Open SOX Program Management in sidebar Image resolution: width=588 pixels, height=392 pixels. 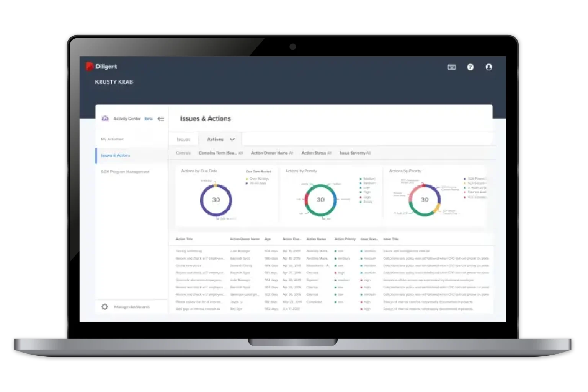click(x=125, y=172)
